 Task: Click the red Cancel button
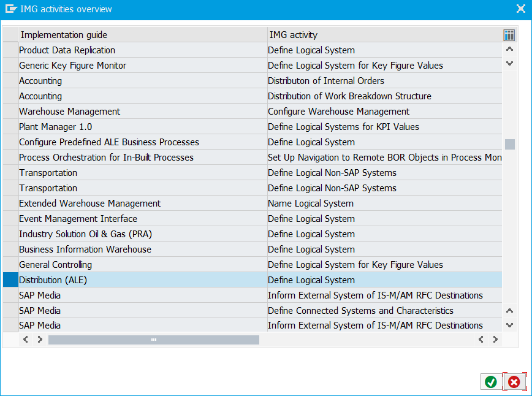(514, 382)
